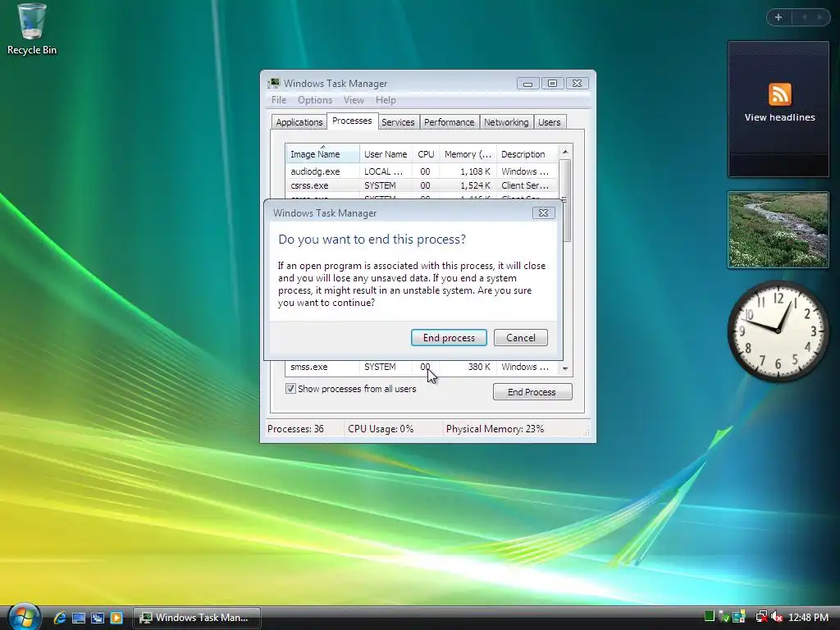Click the muted volume tray icon

777,617
